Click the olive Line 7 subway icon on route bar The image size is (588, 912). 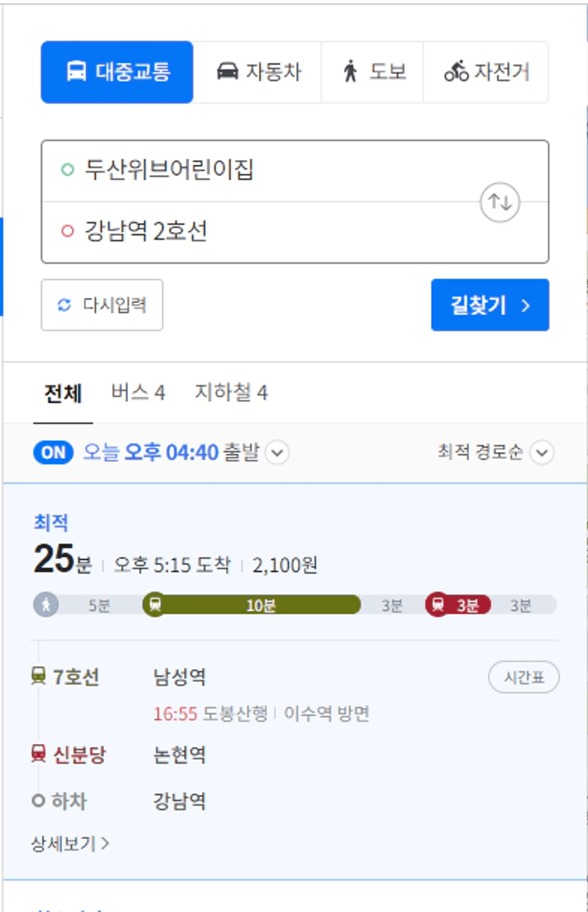point(155,605)
